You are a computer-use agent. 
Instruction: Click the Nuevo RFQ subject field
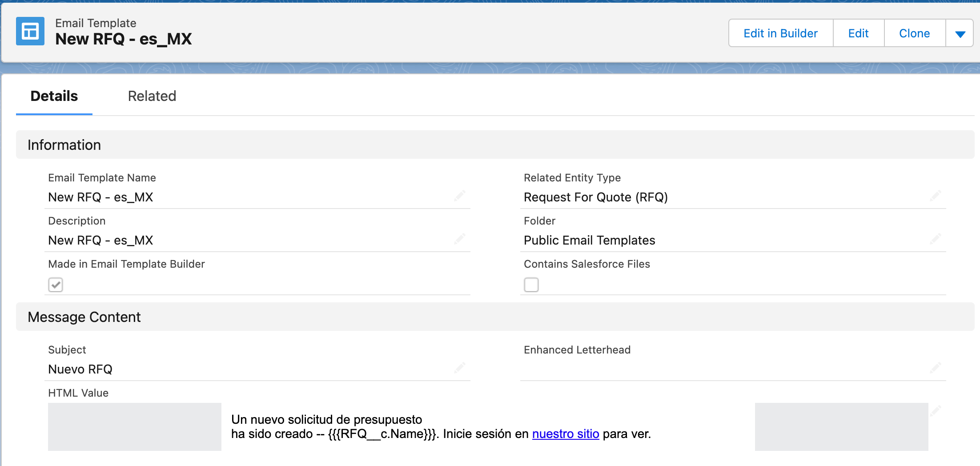(x=80, y=370)
